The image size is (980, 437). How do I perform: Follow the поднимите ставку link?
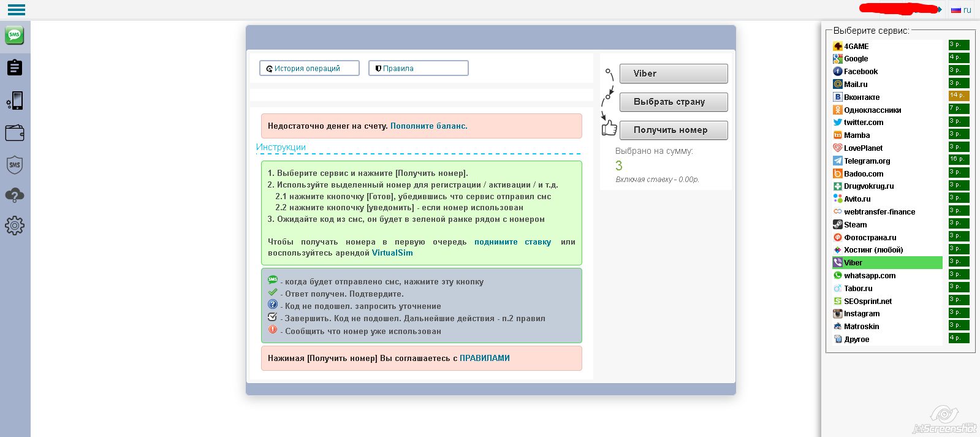point(512,241)
